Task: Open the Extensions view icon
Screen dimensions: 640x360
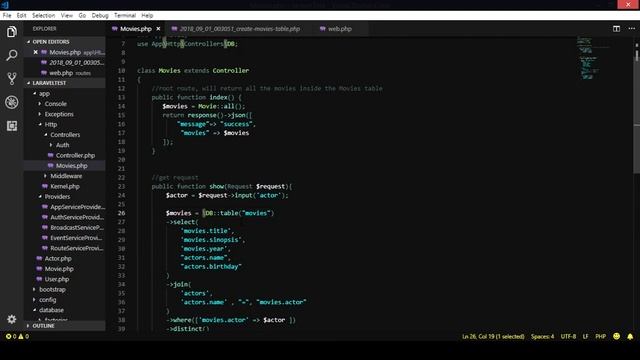Action: pyautogui.click(x=11, y=126)
